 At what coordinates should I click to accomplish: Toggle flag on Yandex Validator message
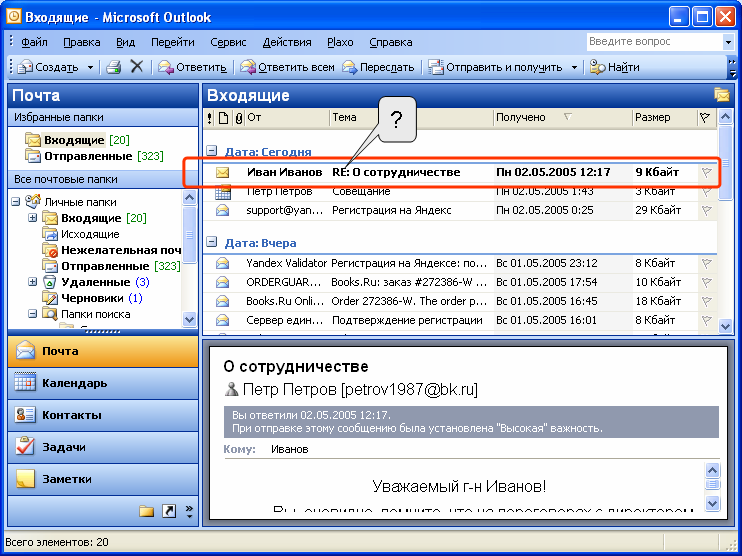pos(707,264)
